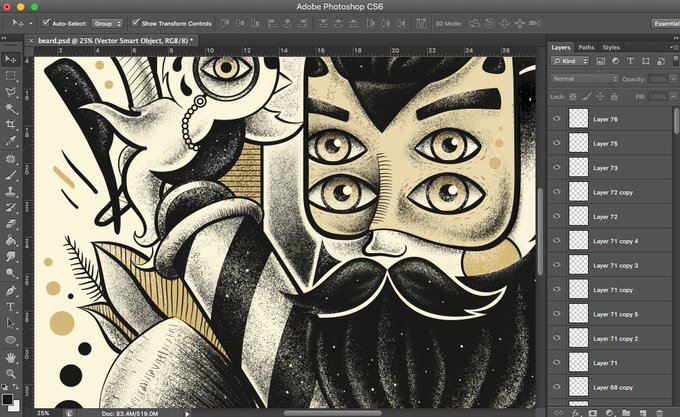
Task: Toggle layer filtering switch on or off
Action: [676, 61]
